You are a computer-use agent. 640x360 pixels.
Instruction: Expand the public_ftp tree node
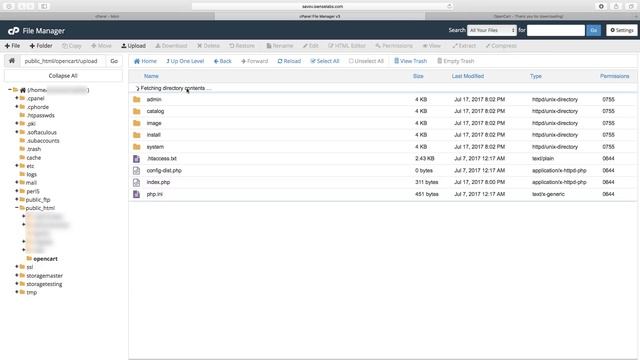17,199
